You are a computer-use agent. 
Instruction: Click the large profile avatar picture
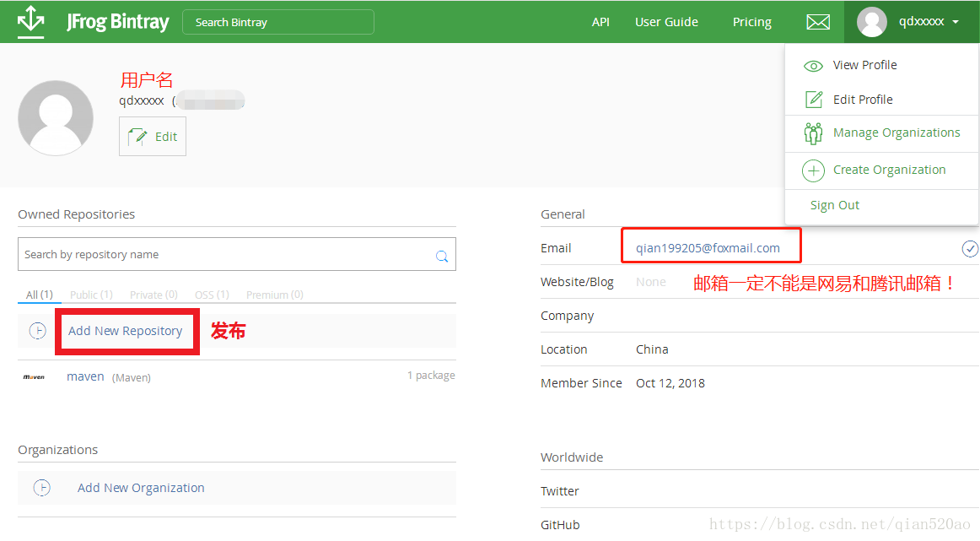56,117
